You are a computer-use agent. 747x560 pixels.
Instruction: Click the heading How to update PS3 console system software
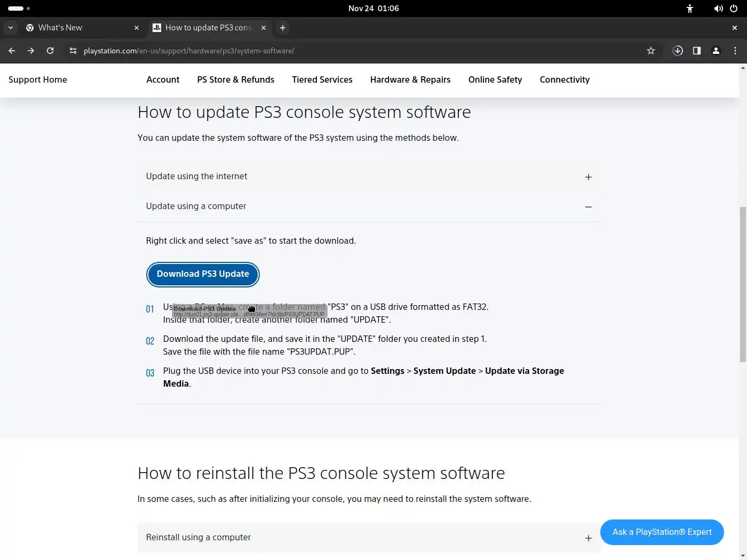pos(304,113)
